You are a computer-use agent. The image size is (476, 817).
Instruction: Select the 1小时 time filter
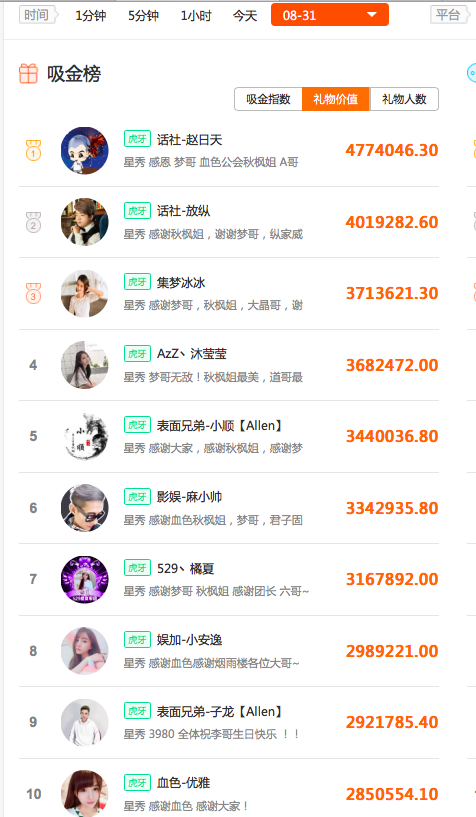tap(196, 16)
